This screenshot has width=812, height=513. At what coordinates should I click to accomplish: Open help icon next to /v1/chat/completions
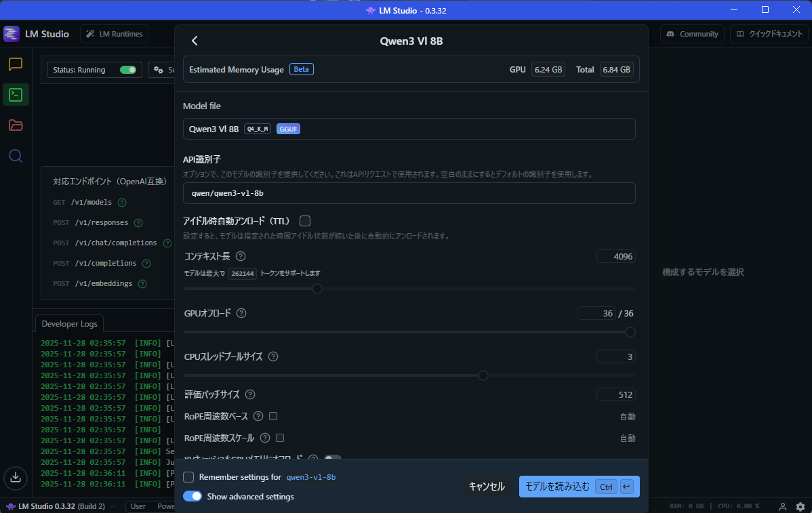point(167,243)
